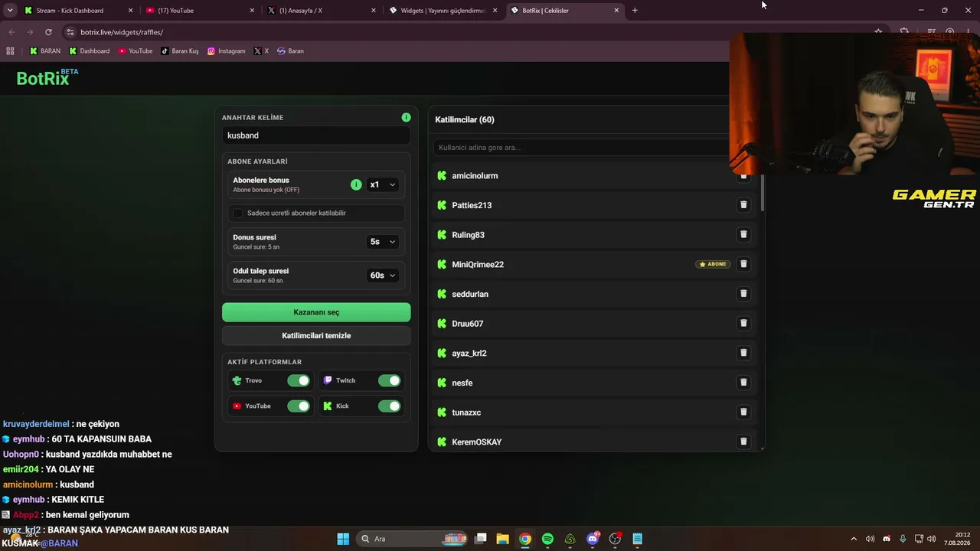This screenshot has width=980, height=551.
Task: Switch to the Widgets tab
Action: tap(443, 11)
